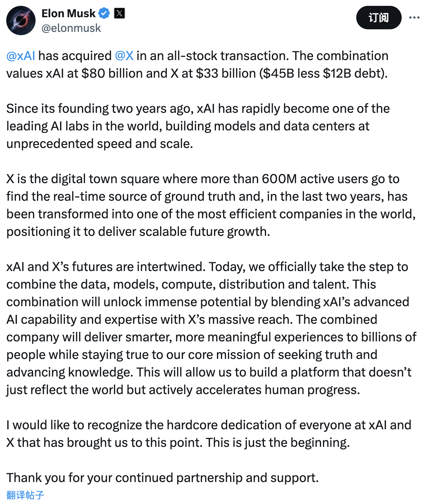Click the "$45B less $12B debt" text
The image size is (431, 504).
[323, 74]
